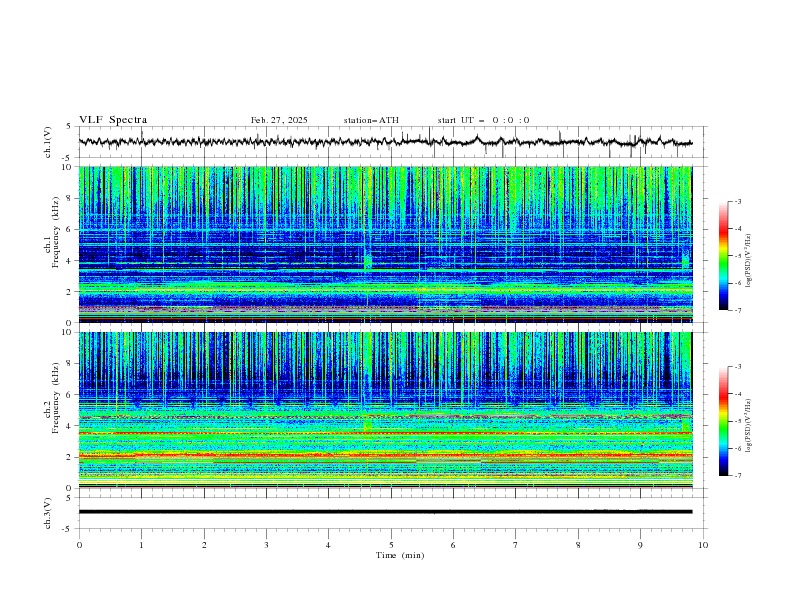
Task: Click the bright burst near 4.6 min in ch.1
Action: tap(367, 262)
